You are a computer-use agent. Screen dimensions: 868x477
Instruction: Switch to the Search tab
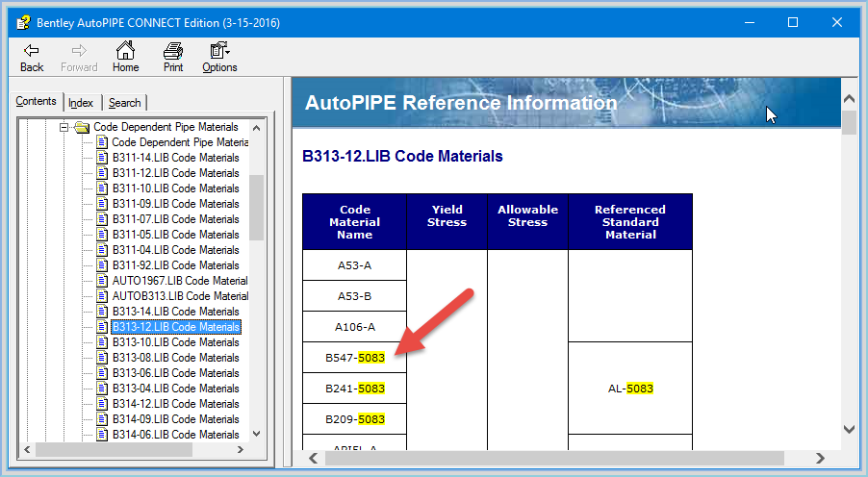(124, 103)
